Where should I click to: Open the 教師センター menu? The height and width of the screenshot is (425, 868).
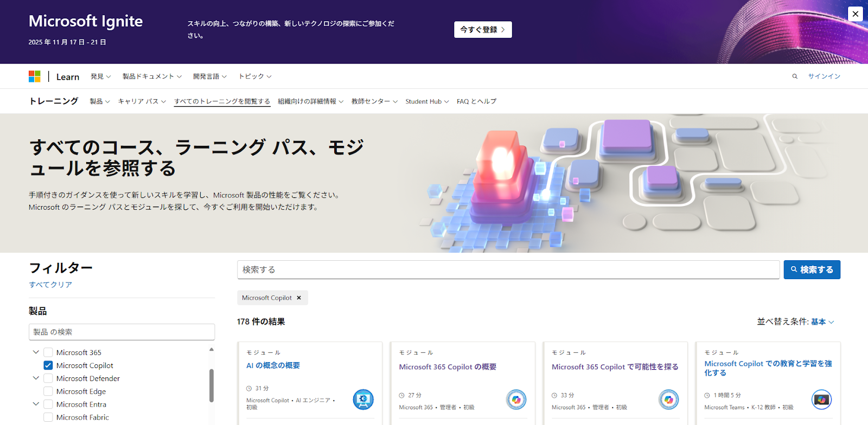(374, 101)
